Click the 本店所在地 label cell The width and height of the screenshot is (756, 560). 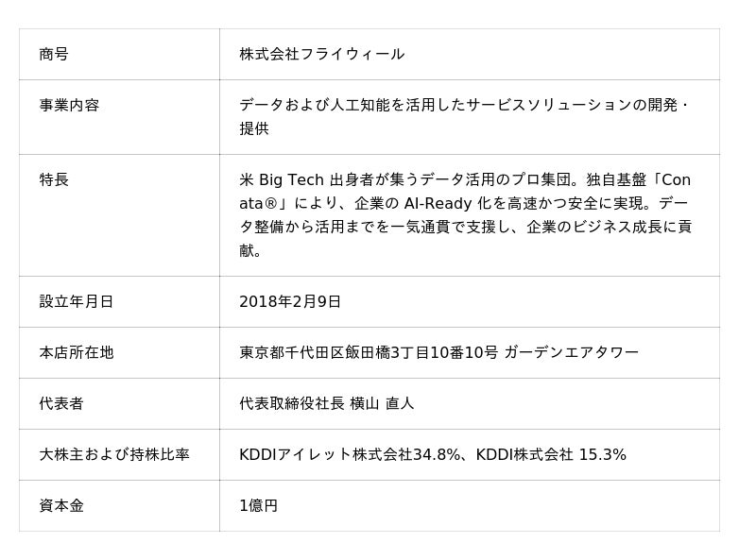point(77,352)
